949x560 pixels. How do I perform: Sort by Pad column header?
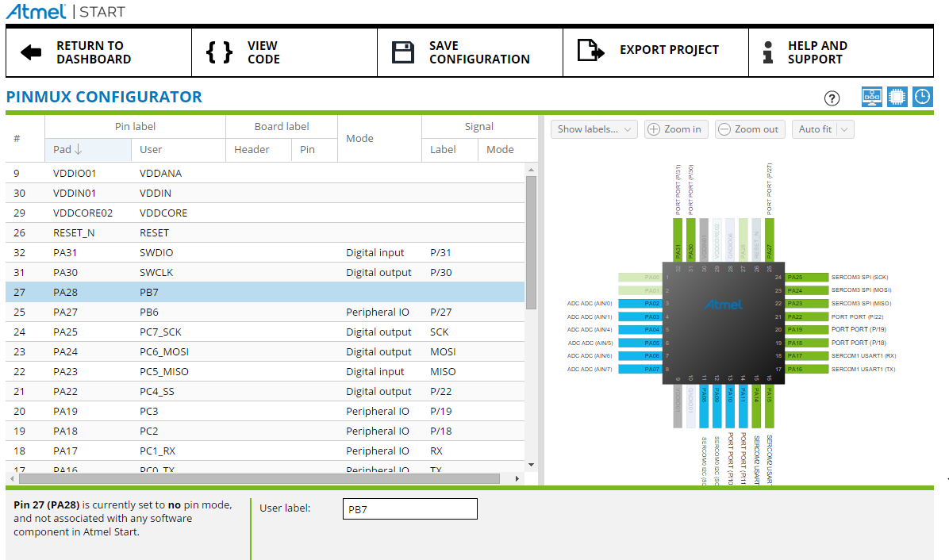click(88, 149)
